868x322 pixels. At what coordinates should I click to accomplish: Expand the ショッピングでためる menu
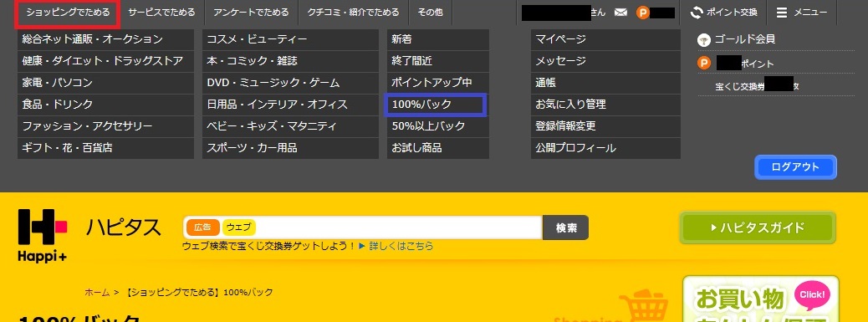click(x=68, y=13)
